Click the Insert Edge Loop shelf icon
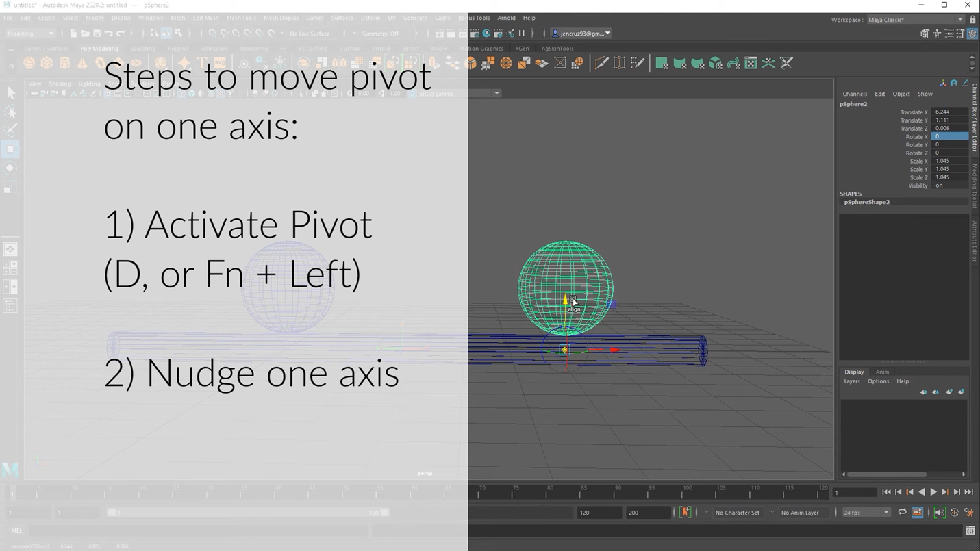Screen dimensions: 980x551 (620, 63)
